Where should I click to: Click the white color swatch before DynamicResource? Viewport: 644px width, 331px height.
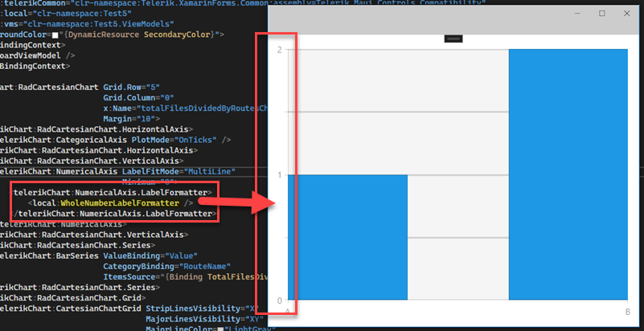(55, 35)
